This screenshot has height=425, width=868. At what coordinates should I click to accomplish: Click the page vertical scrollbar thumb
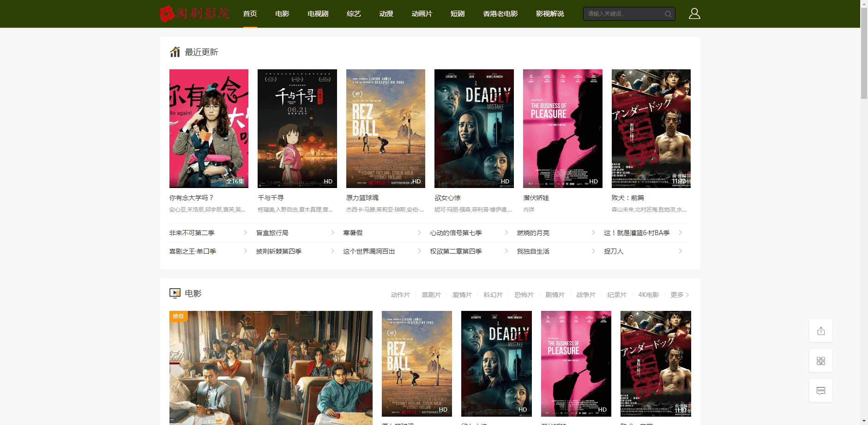[864, 53]
